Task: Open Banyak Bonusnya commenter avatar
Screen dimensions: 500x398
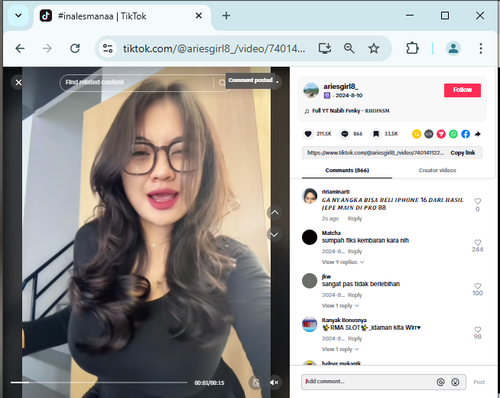Action: (x=309, y=324)
